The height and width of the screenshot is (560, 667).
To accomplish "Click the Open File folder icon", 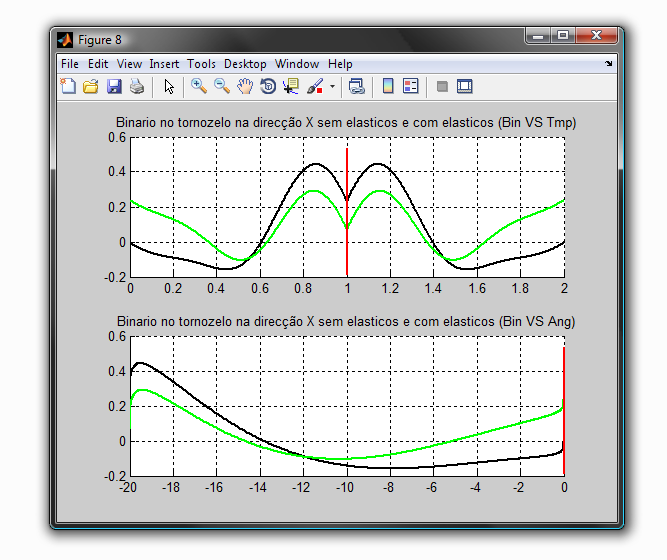I will click(91, 87).
